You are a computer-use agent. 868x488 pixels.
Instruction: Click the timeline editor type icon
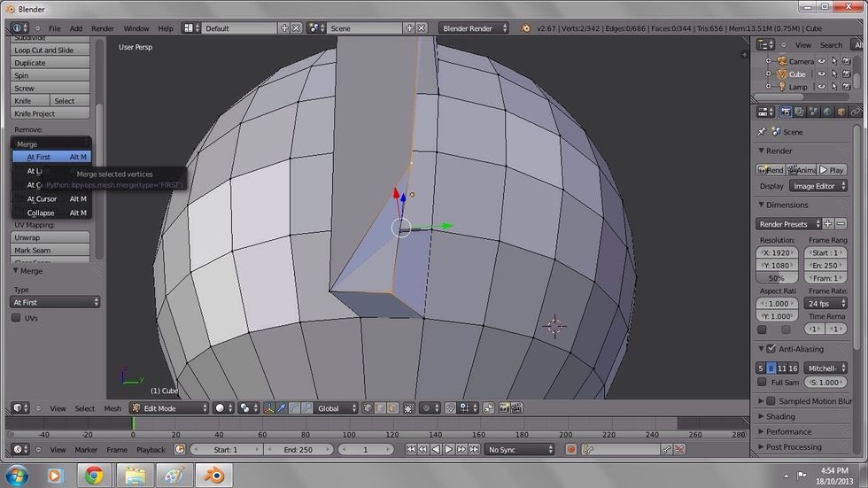point(20,449)
